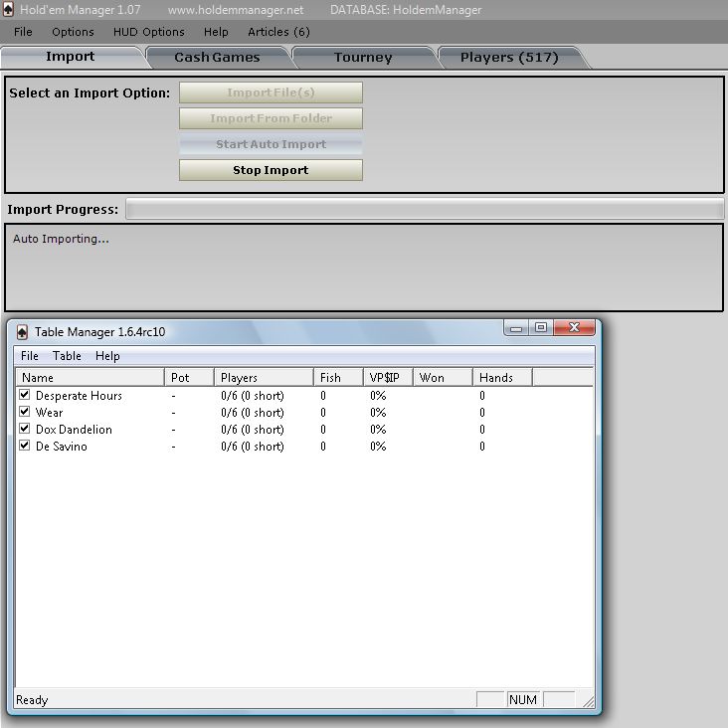Sort tables by the Fish column
Viewport: 728px width, 728px height.
point(338,378)
